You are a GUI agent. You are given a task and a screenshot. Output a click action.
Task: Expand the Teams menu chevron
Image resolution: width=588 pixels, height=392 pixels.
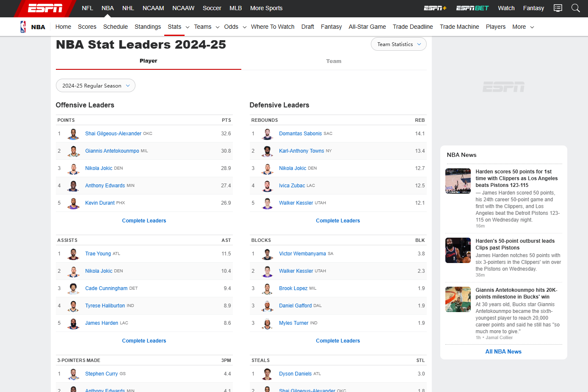coord(218,27)
